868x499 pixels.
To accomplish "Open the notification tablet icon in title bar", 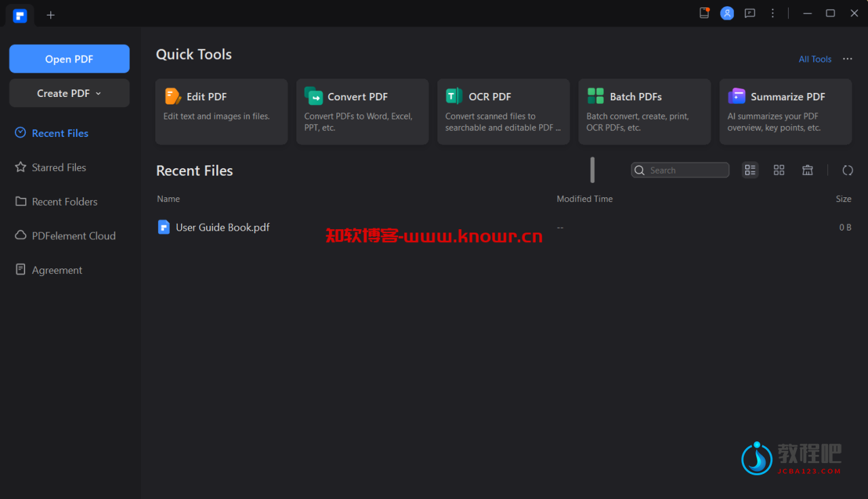I will (x=705, y=13).
